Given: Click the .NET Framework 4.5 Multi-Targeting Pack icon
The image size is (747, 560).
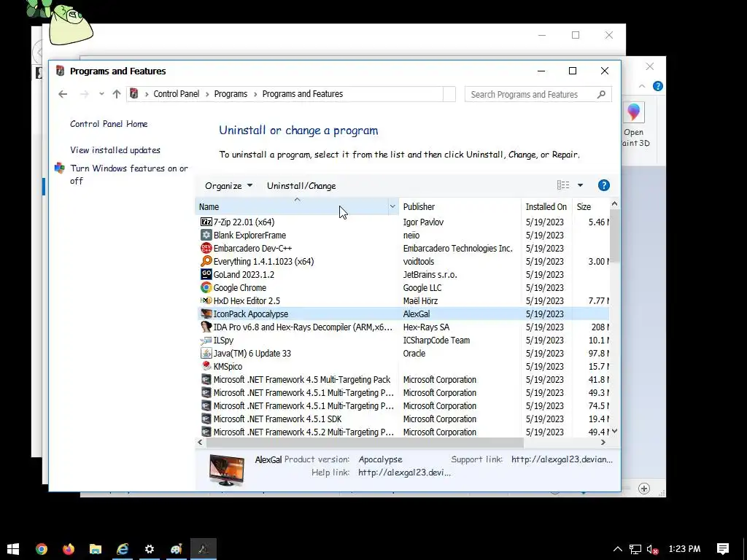Looking at the screenshot, I should [x=206, y=379].
